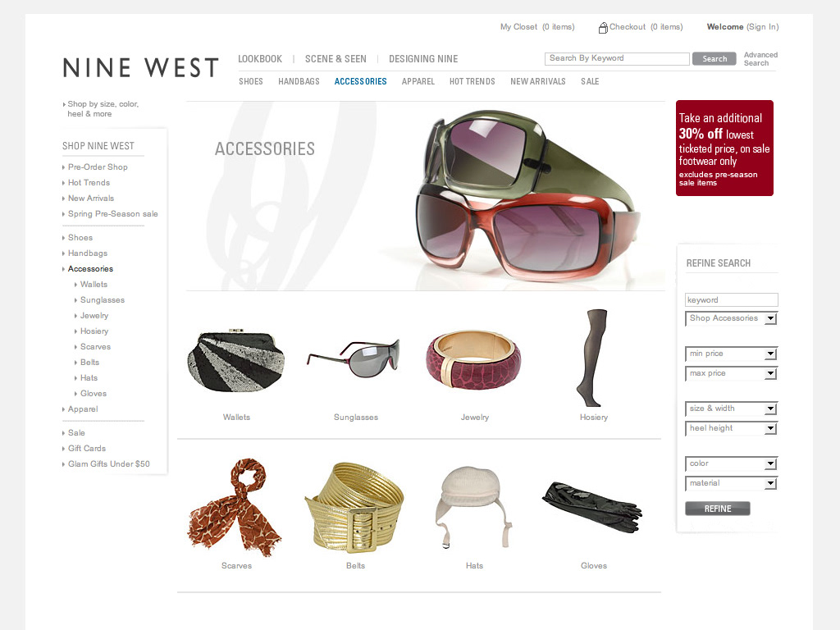Choose the Hosiery stocking image
Viewport: 840px width, 630px height.
(592, 358)
